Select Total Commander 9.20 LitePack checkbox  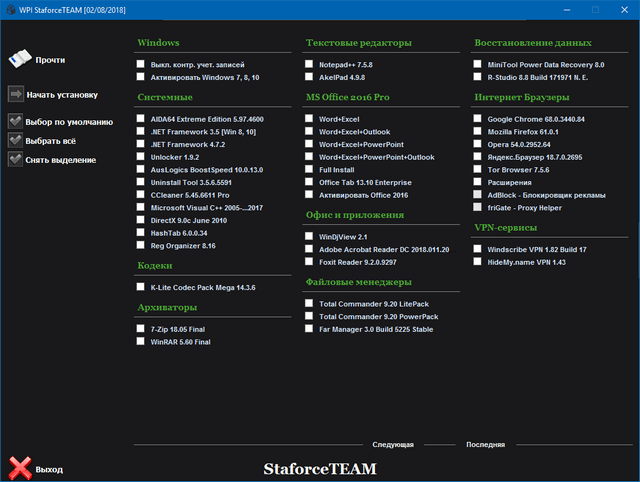[309, 303]
